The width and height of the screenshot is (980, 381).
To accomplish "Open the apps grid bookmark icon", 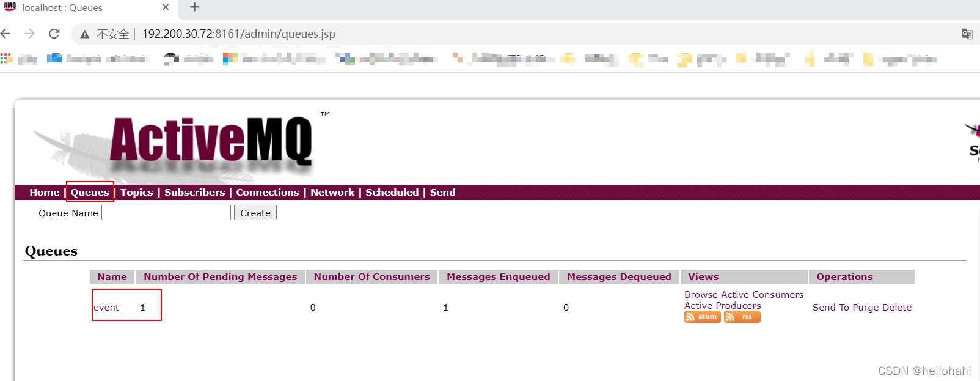I will pos(6,59).
